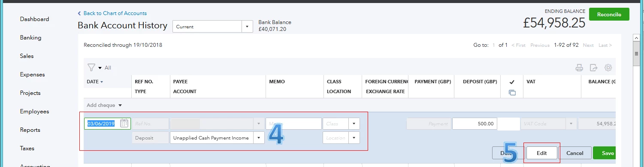Open Reports in the sidebar

[30, 130]
